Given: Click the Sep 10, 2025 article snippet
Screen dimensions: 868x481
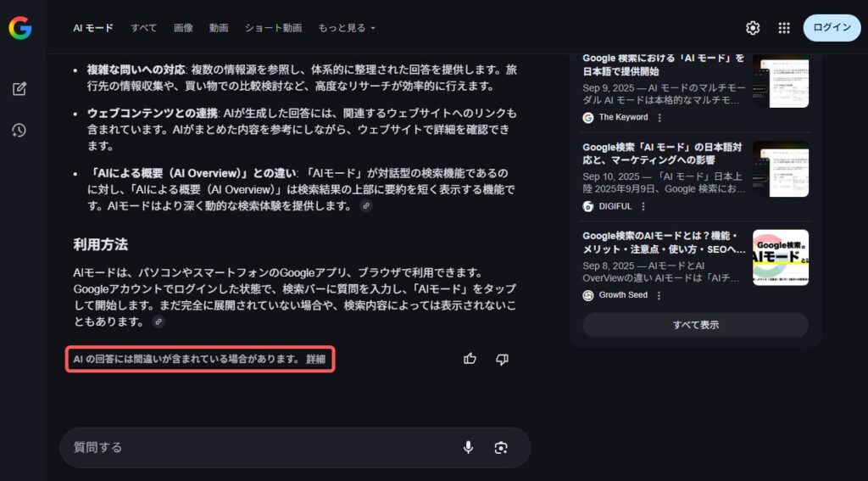Looking at the screenshot, I should (665, 182).
